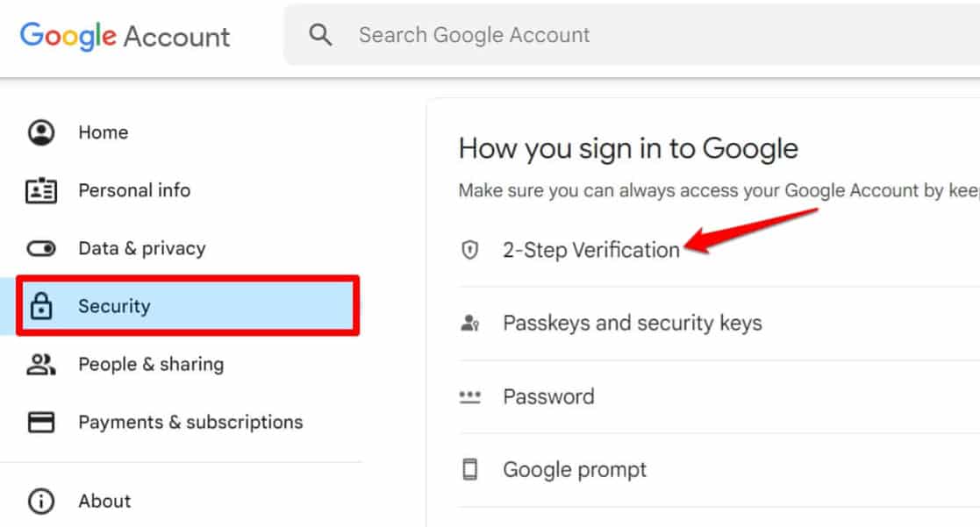Open Google prompt settings
The image size is (980, 527).
click(575, 468)
